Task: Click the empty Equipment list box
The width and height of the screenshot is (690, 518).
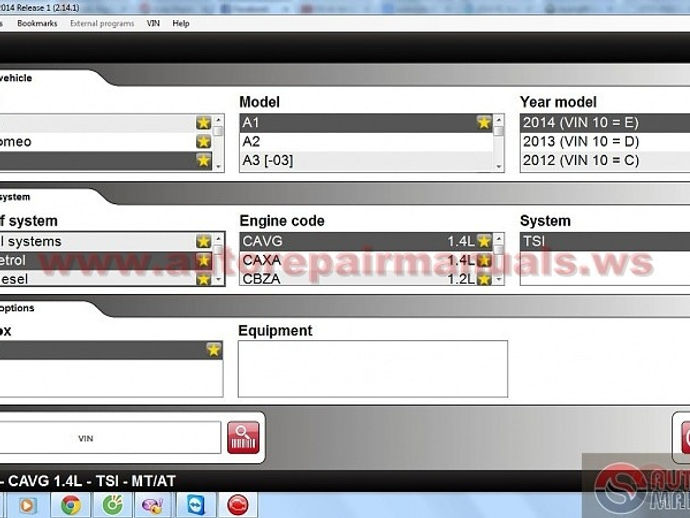Action: (x=373, y=369)
